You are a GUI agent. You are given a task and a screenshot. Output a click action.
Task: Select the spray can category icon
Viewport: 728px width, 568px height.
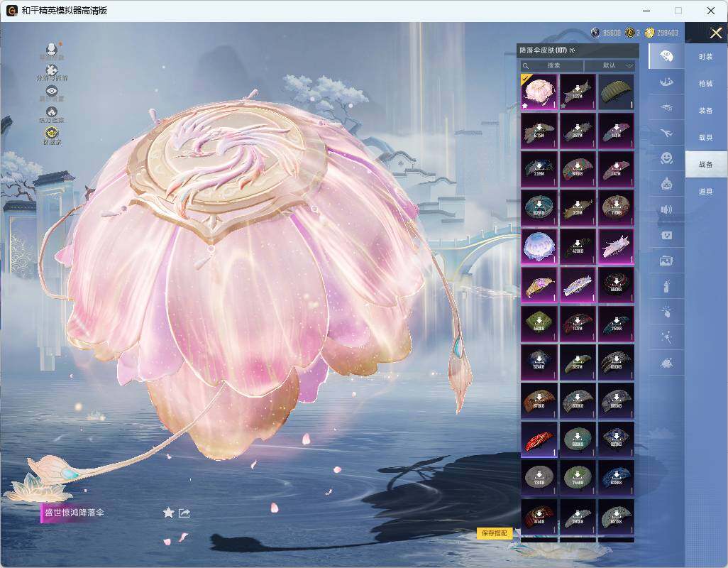tap(666, 286)
